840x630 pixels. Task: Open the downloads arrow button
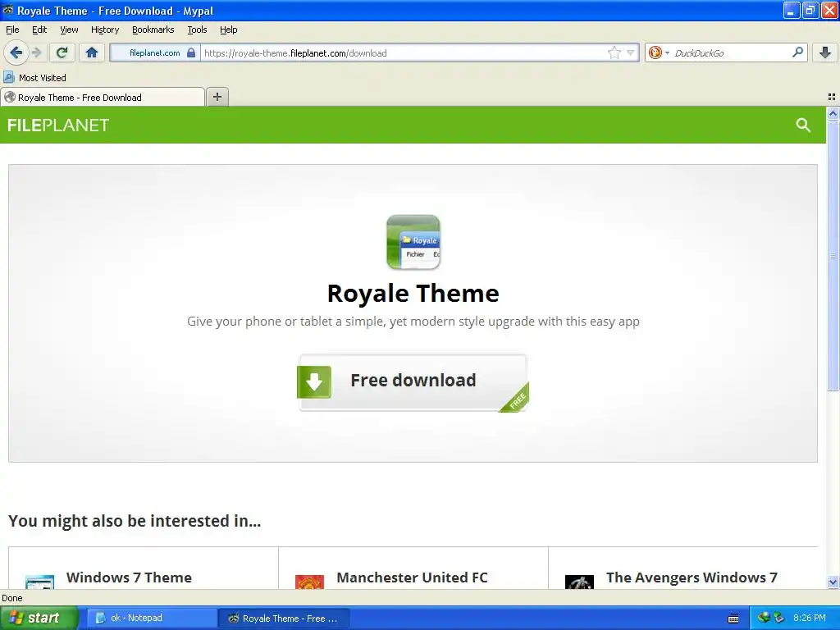[x=825, y=52]
